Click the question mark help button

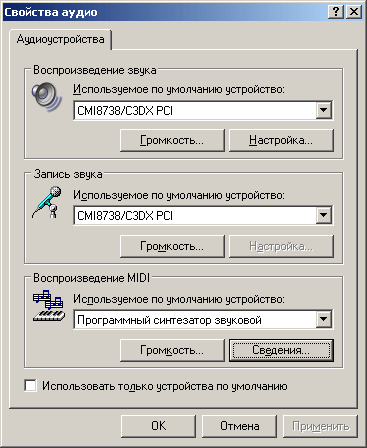(x=336, y=12)
